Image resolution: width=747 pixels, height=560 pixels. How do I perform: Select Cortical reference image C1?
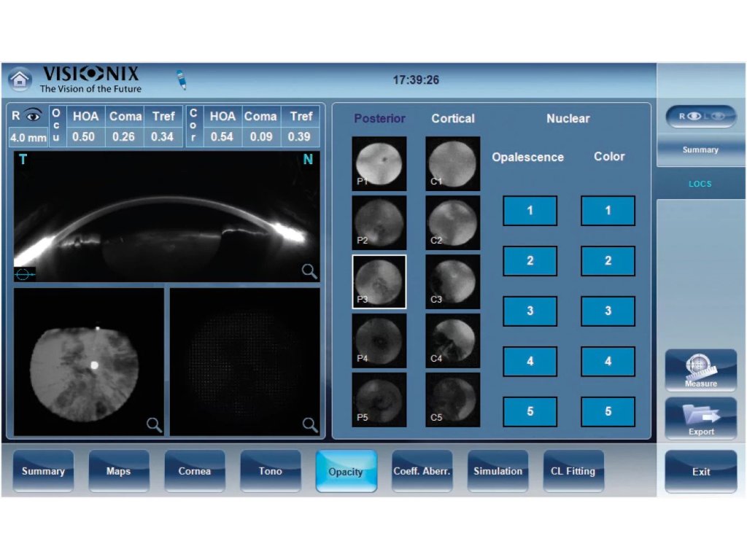[x=452, y=164]
